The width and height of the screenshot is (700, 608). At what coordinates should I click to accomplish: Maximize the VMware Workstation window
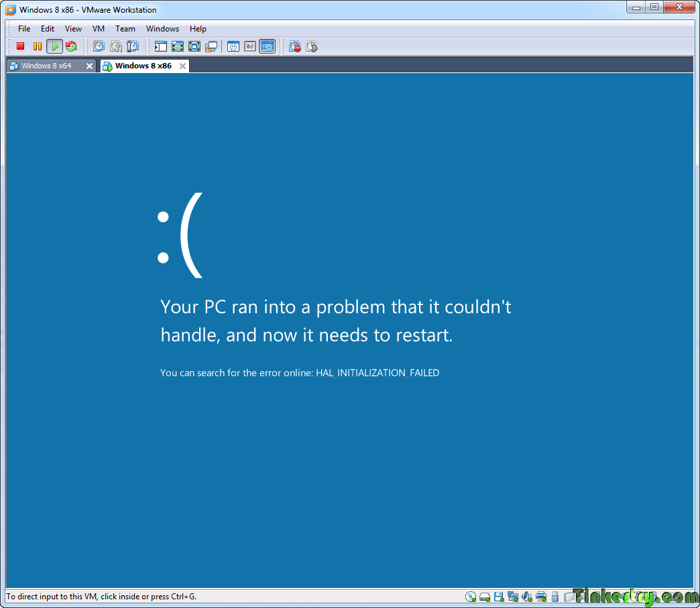[654, 7]
